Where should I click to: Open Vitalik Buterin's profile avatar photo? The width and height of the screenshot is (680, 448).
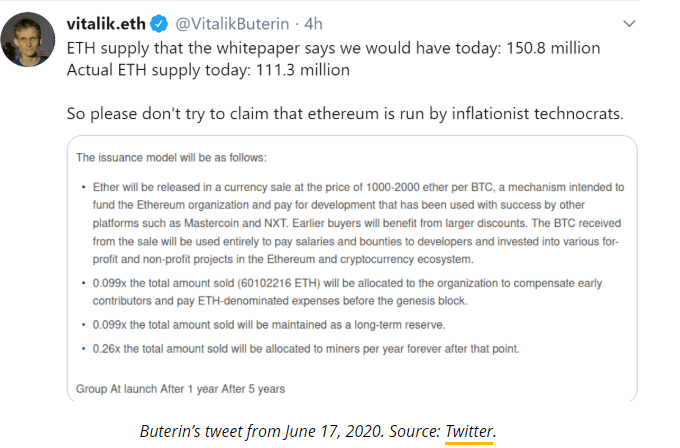(x=28, y=39)
